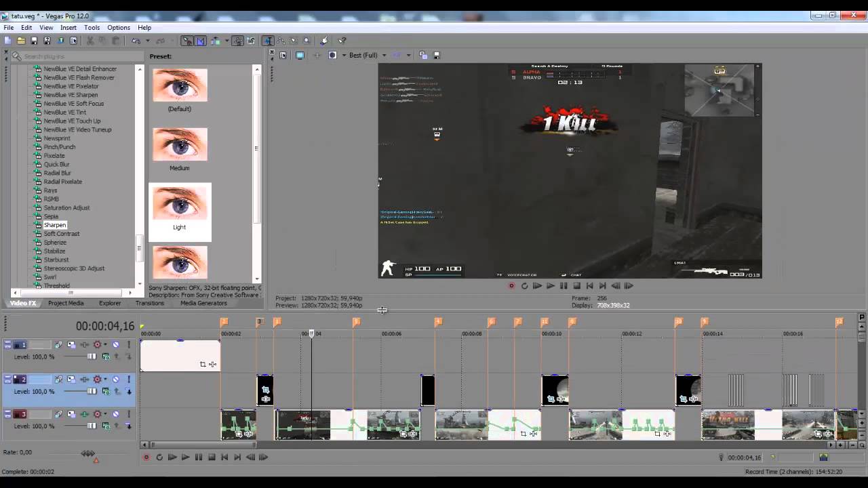The height and width of the screenshot is (488, 868).
Task: Open the track 1 automation settings dropdown arrow
Action: (105, 344)
